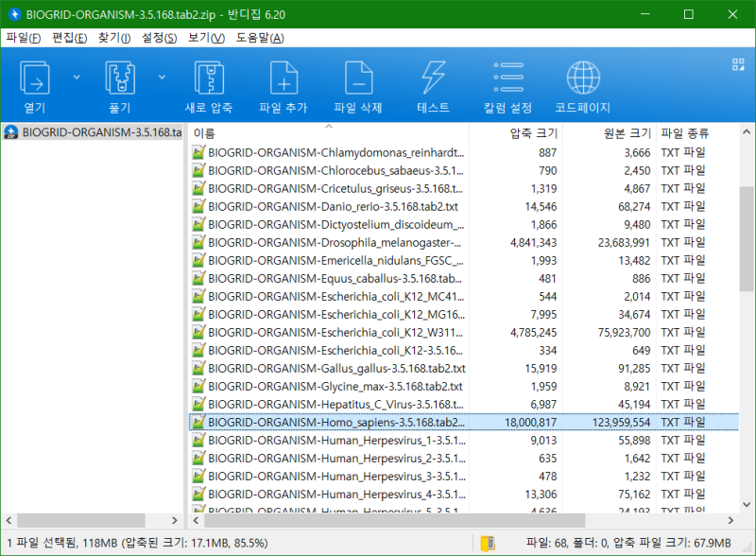Open the 찾기(I) menu
This screenshot has width=756, height=556.
tap(114, 38)
